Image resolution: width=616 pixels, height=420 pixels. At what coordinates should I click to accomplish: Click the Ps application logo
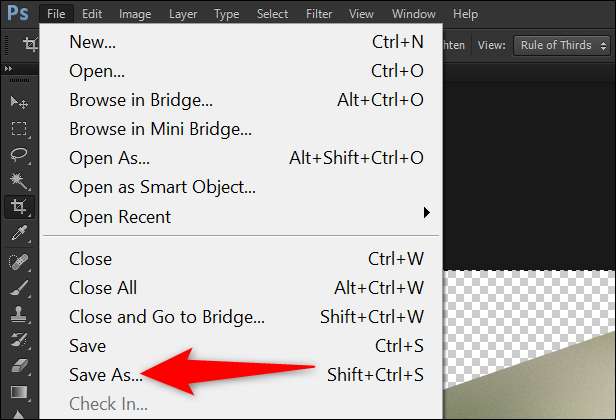tap(17, 13)
